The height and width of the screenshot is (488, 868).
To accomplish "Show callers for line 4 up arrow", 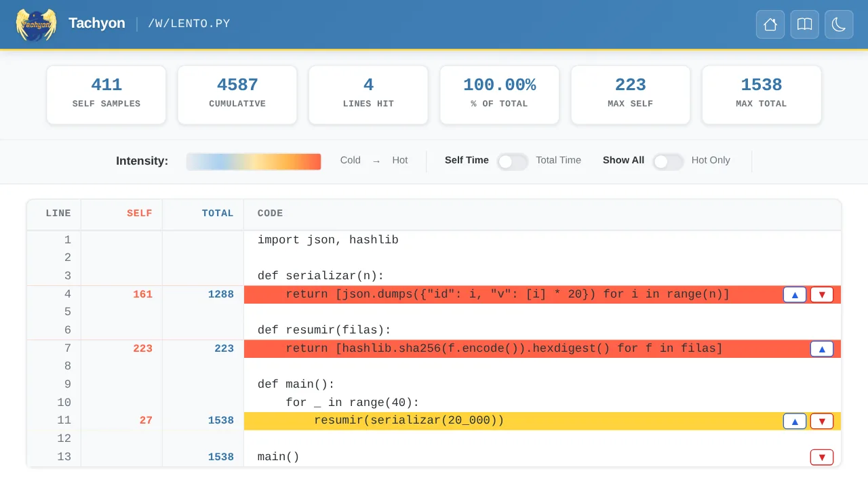I will [x=795, y=295].
